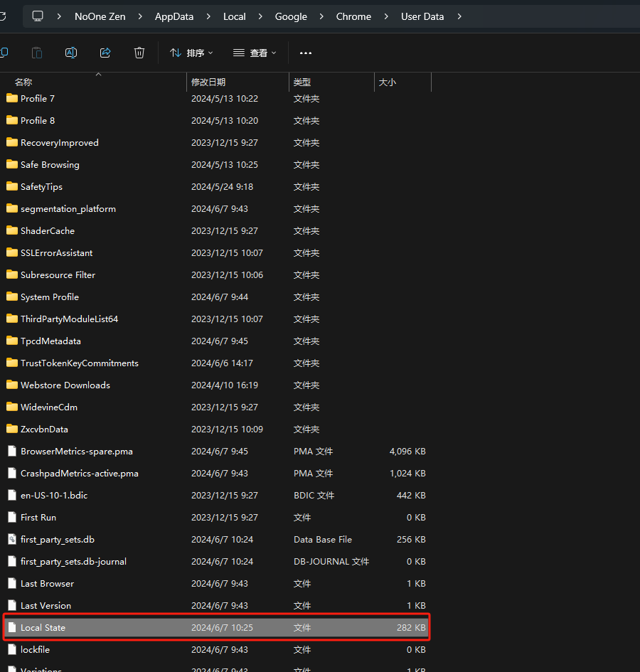Open the See more ellipsis menu

306,53
